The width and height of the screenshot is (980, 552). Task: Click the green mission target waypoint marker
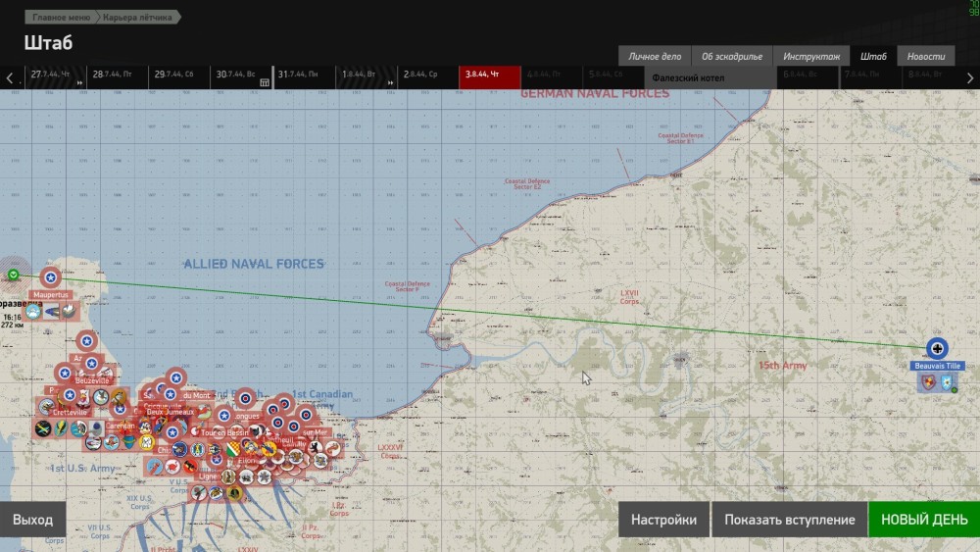13,275
